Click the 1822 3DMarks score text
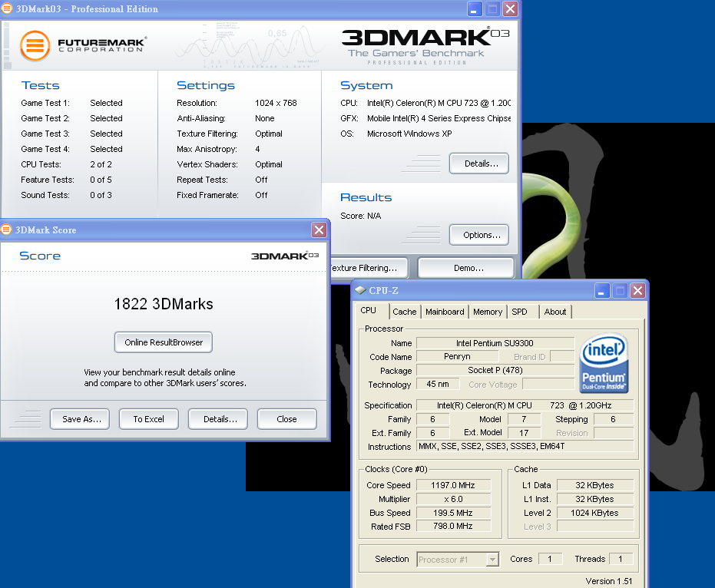Screen dimensions: 715x588 [x=164, y=304]
